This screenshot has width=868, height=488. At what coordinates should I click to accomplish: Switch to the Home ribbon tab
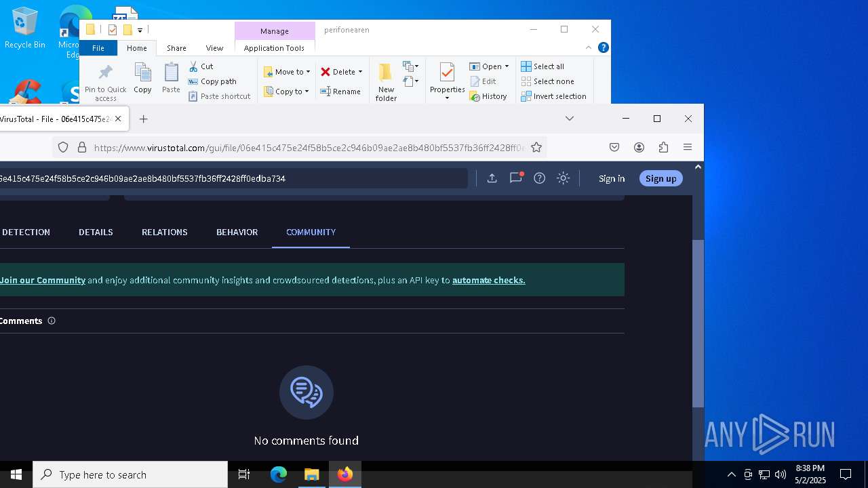[x=136, y=48]
